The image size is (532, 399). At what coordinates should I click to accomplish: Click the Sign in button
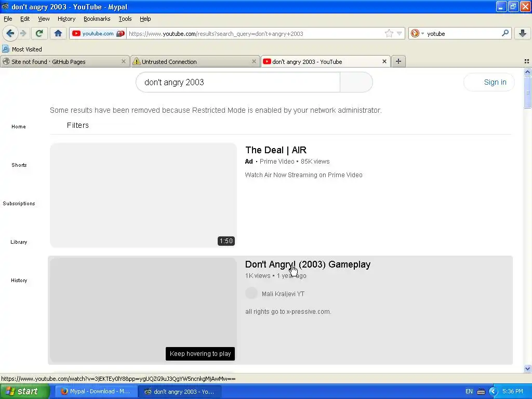(x=489, y=82)
